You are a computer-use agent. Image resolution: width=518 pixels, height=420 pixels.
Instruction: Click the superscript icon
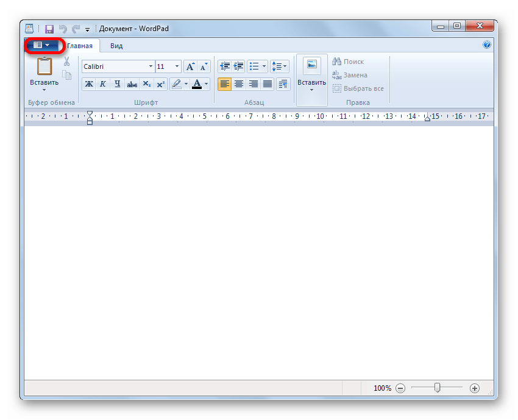coord(160,84)
